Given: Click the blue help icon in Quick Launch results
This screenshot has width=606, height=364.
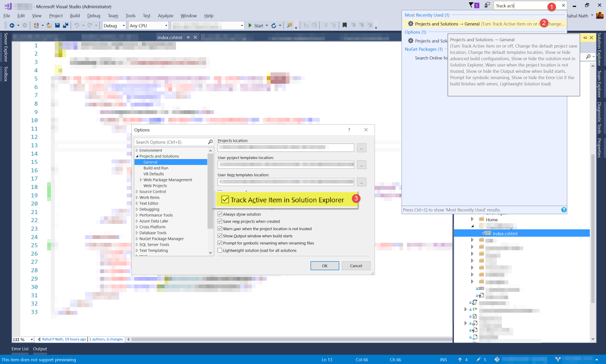Looking at the screenshot, I should coord(563,210).
